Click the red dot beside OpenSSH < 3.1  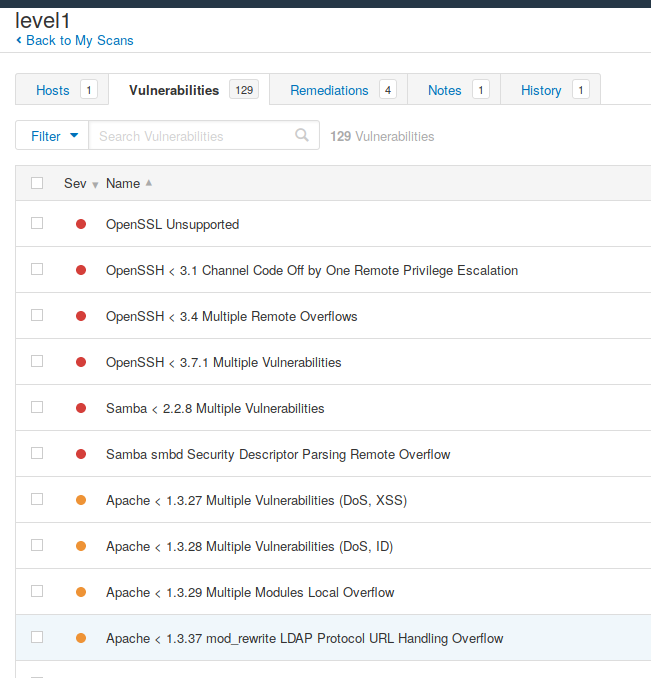tap(81, 270)
